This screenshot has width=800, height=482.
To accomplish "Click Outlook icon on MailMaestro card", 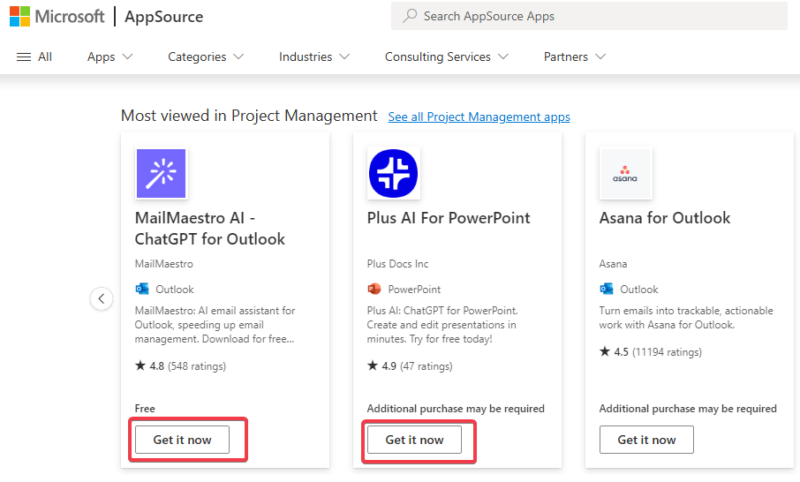I will 142,289.
